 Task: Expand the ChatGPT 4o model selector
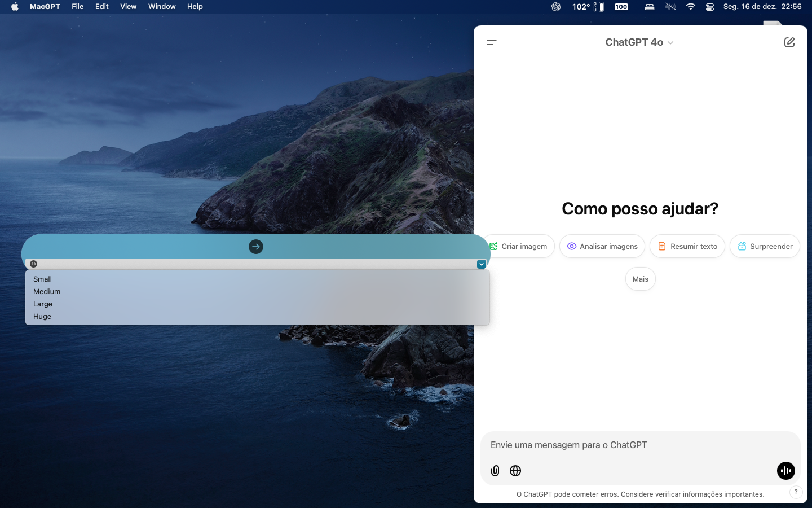pyautogui.click(x=639, y=42)
